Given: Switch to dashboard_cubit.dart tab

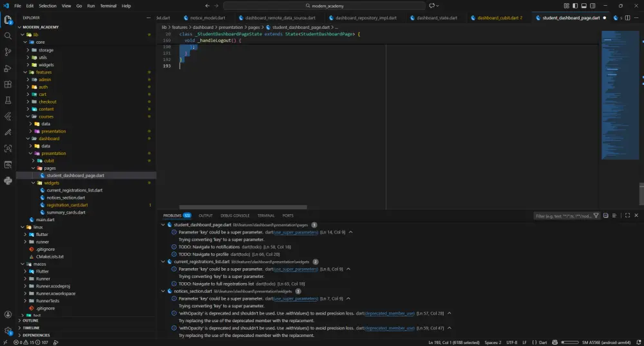Looking at the screenshot, I should point(500,17).
